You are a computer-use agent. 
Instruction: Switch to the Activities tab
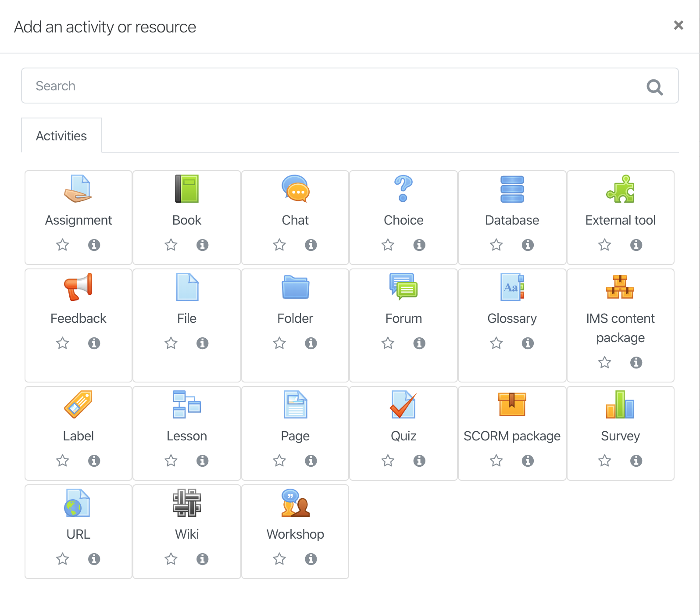61,136
